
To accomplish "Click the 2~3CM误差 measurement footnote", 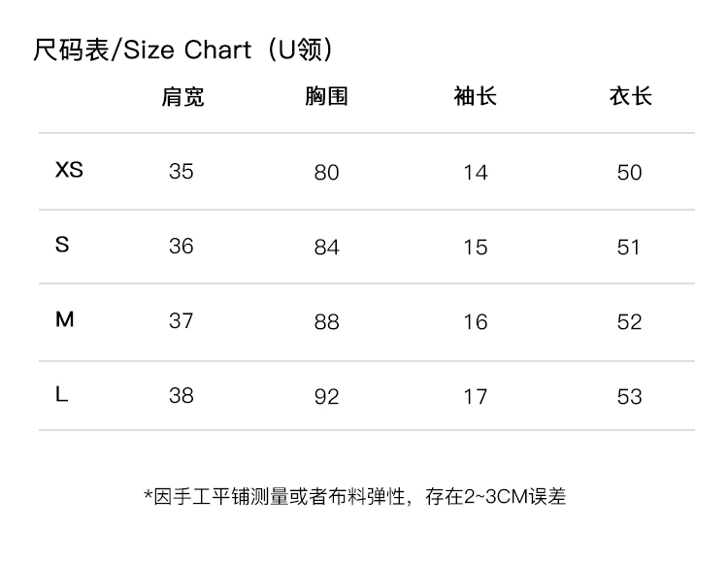I will pos(355,497).
